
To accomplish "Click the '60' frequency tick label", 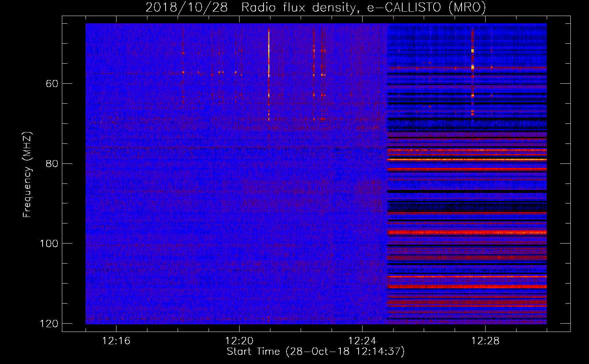I will [52, 84].
